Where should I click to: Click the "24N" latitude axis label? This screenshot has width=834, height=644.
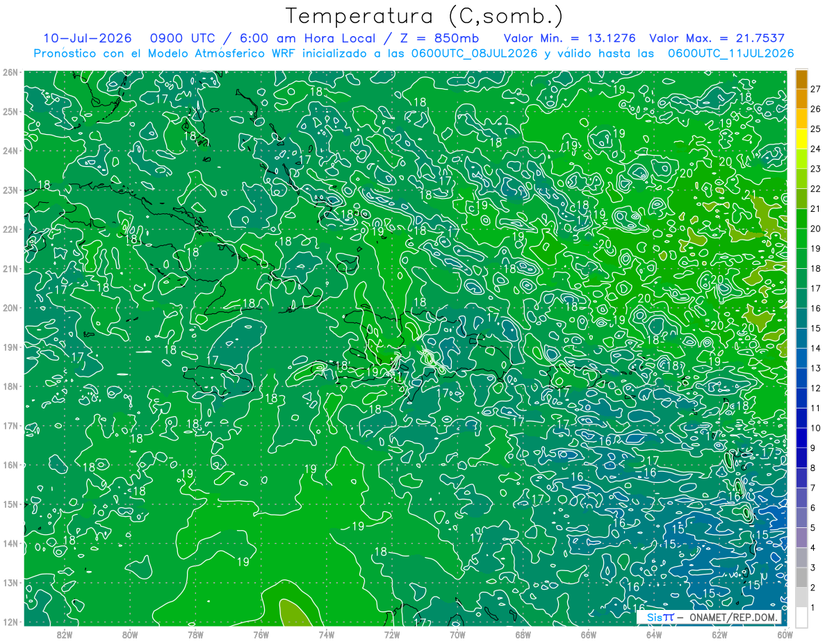point(10,151)
